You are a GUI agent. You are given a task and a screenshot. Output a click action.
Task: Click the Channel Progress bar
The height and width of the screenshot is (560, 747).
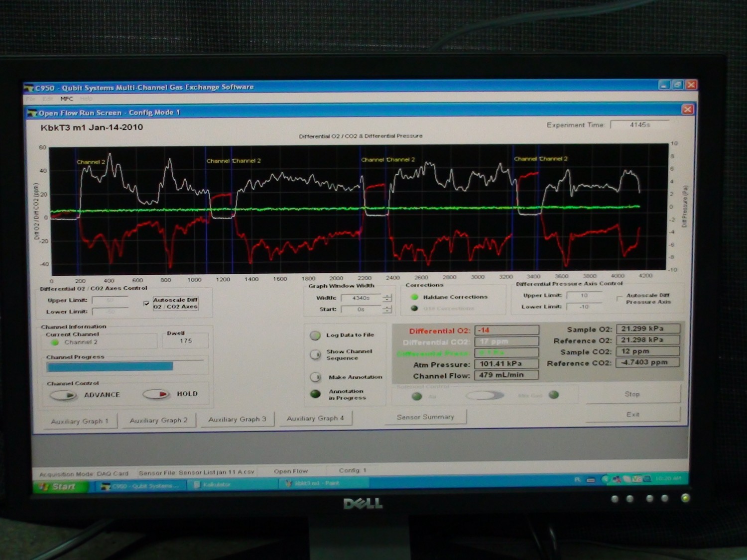pyautogui.click(x=126, y=366)
